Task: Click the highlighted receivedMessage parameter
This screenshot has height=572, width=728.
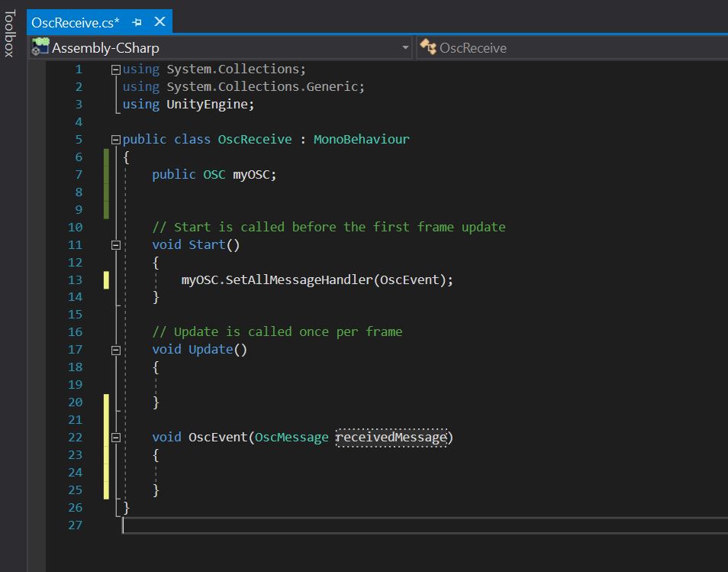Action: click(x=391, y=437)
